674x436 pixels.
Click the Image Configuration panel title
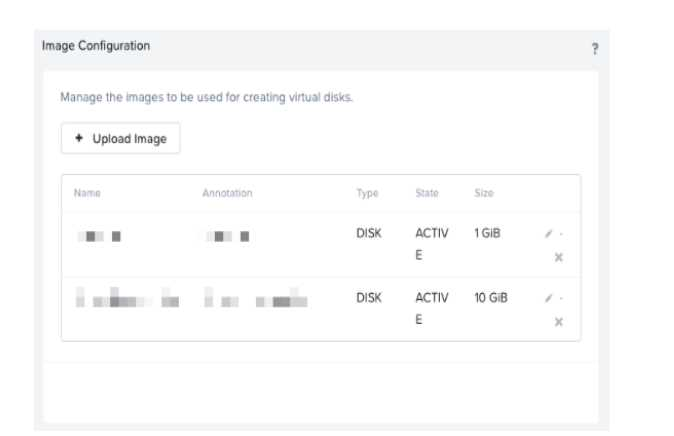[96, 45]
